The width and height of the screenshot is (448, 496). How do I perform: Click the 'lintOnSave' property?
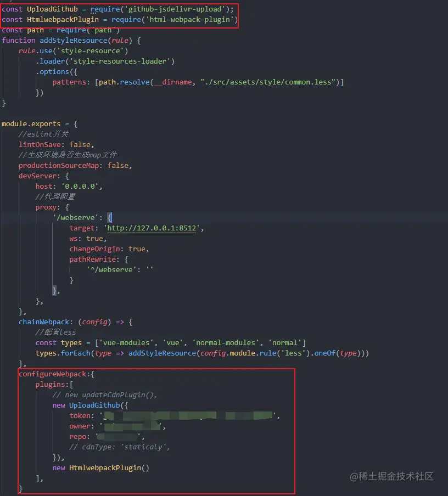click(x=40, y=144)
